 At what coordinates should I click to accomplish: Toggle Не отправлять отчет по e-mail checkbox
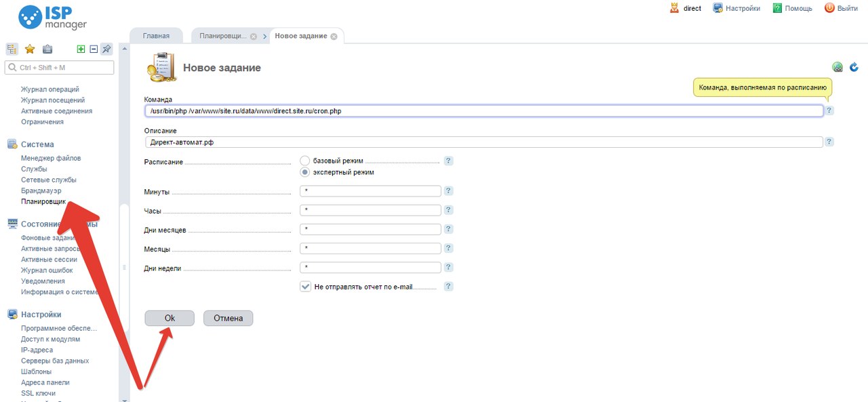coord(306,287)
